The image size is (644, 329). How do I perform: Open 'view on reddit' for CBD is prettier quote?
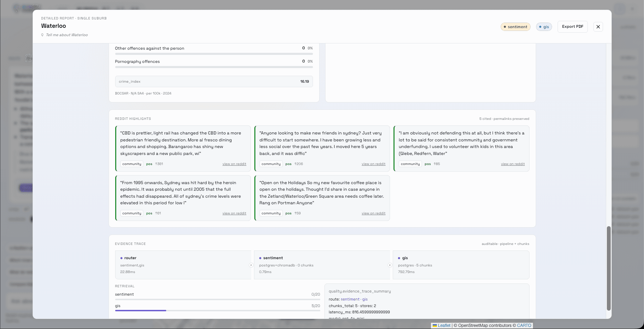pos(234,164)
